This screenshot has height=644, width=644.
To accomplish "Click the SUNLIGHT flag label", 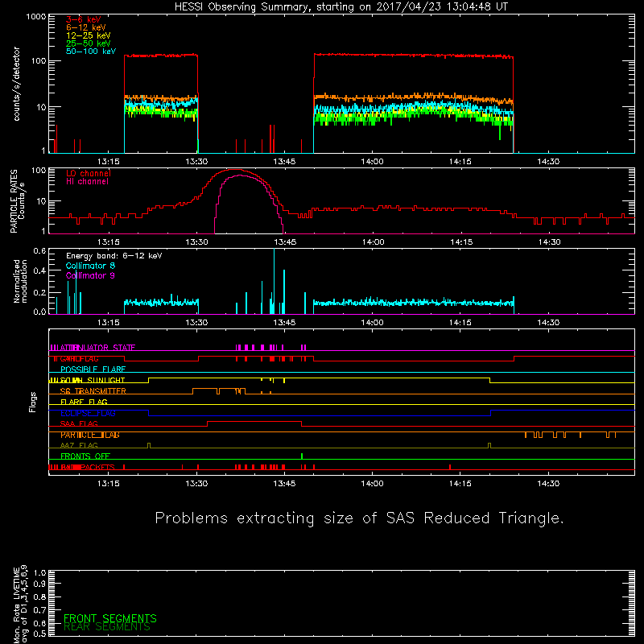I will (105, 380).
